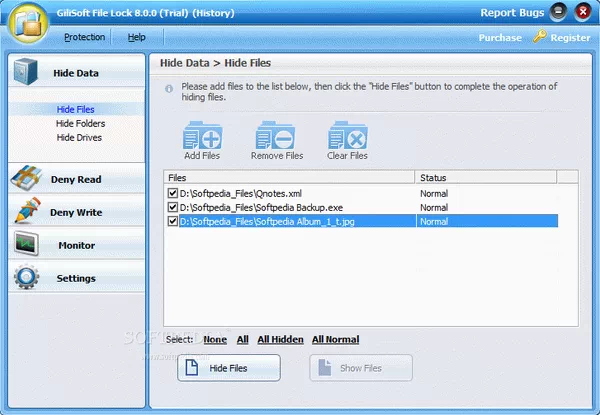The width and height of the screenshot is (600, 415).
Task: Click the Purchase link
Action: click(499, 37)
